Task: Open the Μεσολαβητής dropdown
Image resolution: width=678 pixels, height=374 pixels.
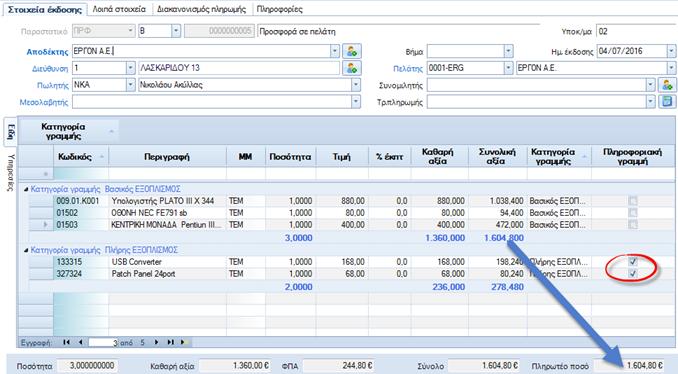Action: tap(355, 102)
